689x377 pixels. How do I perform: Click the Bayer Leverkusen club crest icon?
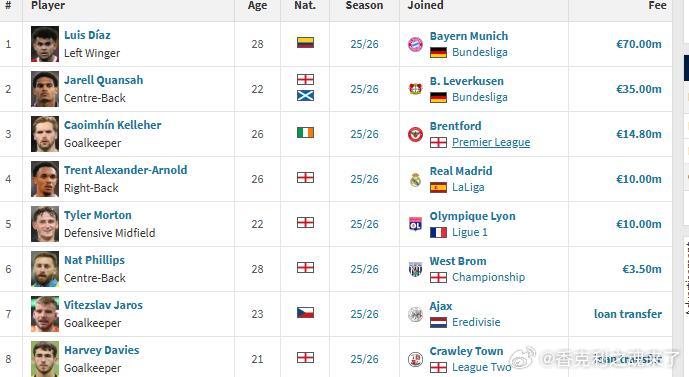click(x=415, y=89)
